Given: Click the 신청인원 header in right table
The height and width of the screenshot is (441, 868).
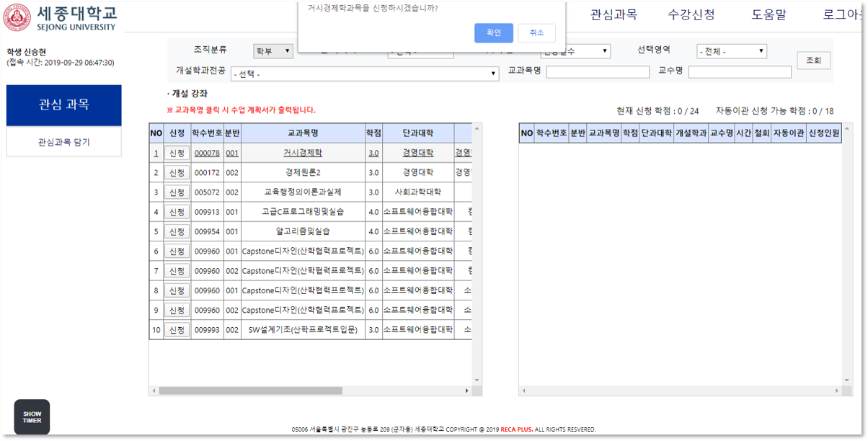Looking at the screenshot, I should click(823, 133).
